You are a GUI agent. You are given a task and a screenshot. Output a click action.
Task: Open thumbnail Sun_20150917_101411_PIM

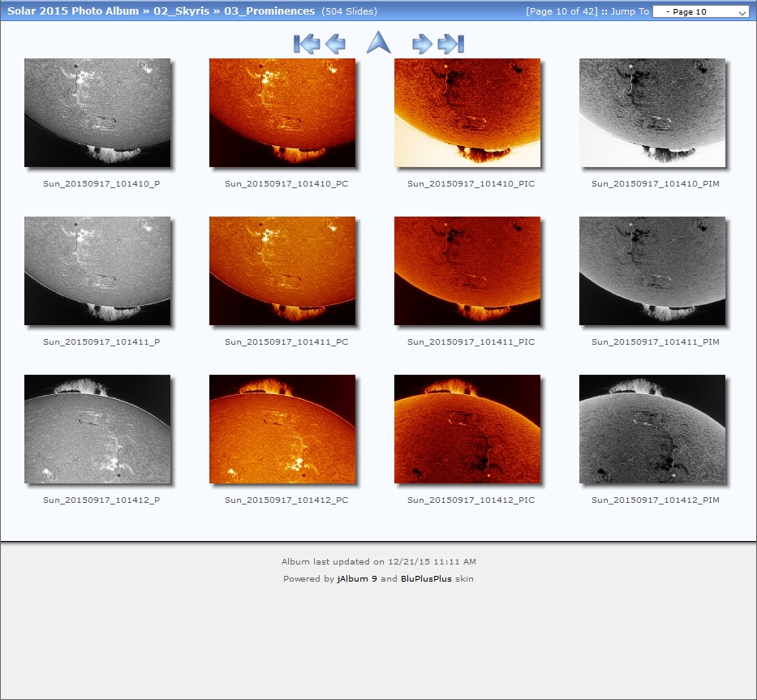(652, 271)
